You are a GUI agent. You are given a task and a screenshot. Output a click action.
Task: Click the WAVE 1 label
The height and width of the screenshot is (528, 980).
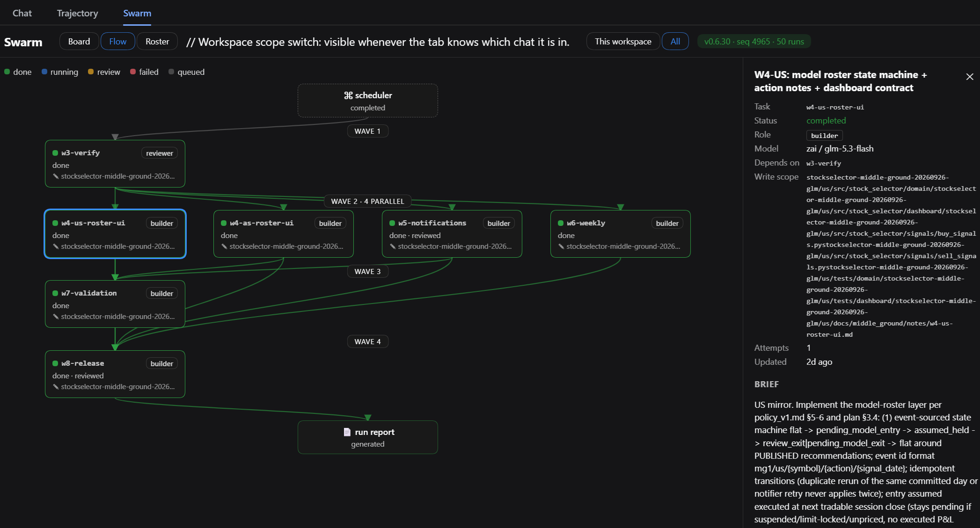pos(367,131)
